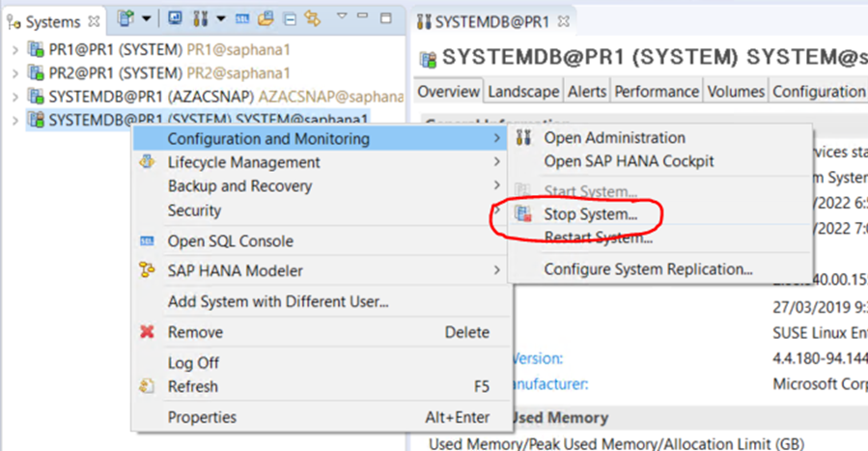The width and height of the screenshot is (868, 451).
Task: Open the Systems view menu triangle
Action: pyautogui.click(x=342, y=16)
